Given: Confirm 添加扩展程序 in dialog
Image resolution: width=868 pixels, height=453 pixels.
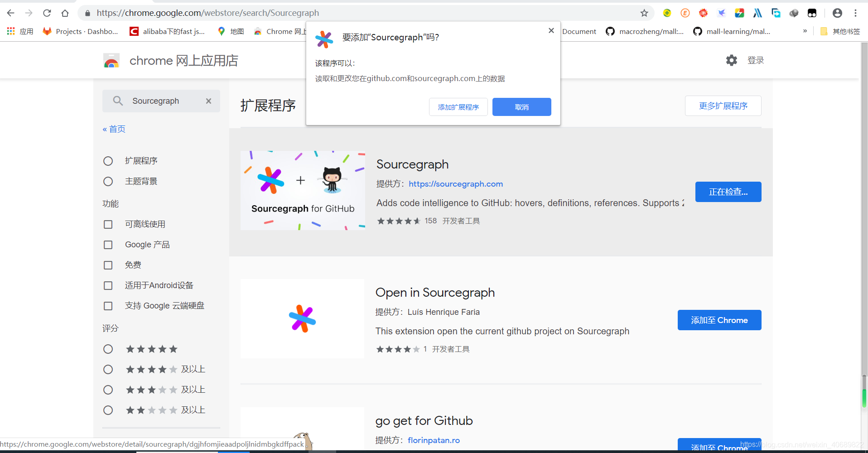Looking at the screenshot, I should pos(458,107).
